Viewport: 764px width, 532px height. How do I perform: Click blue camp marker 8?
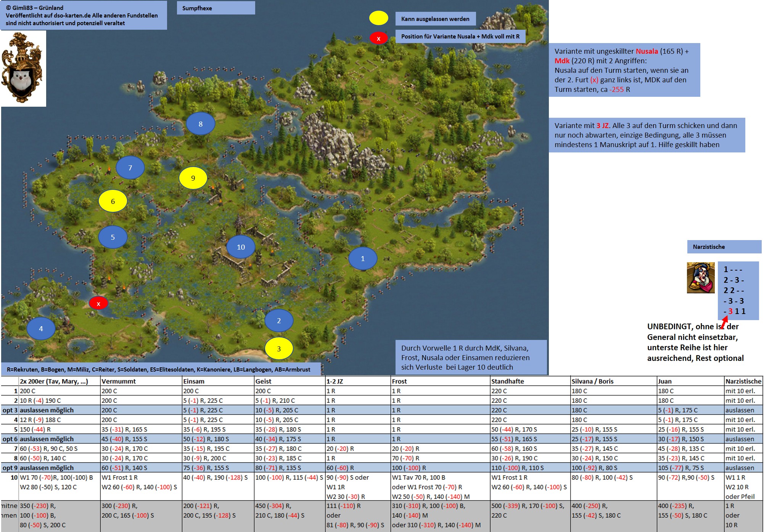[x=201, y=124]
